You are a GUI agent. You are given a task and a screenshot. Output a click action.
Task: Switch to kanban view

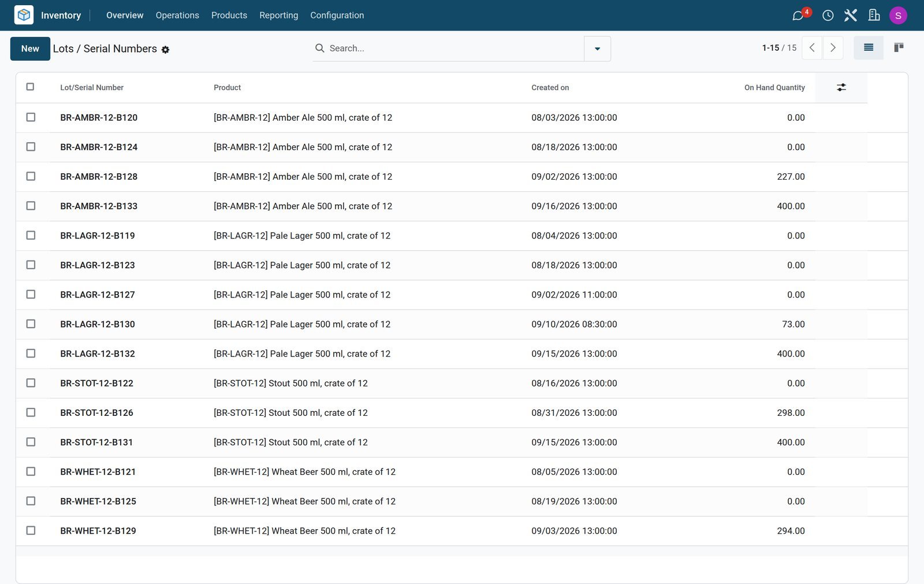coord(899,48)
